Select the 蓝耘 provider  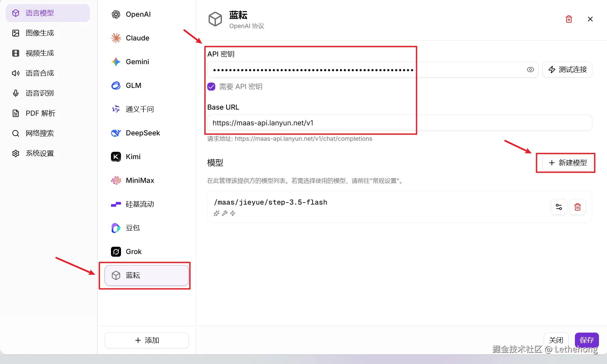click(x=147, y=275)
